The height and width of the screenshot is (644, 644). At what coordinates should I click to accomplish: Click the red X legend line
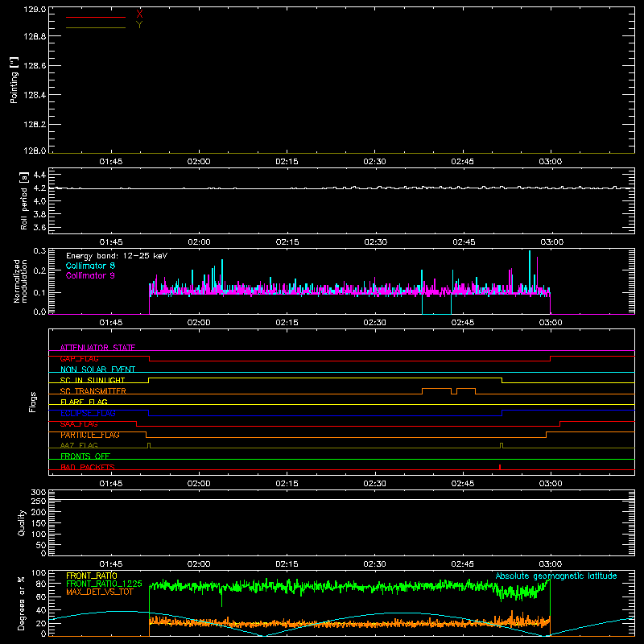(96, 17)
